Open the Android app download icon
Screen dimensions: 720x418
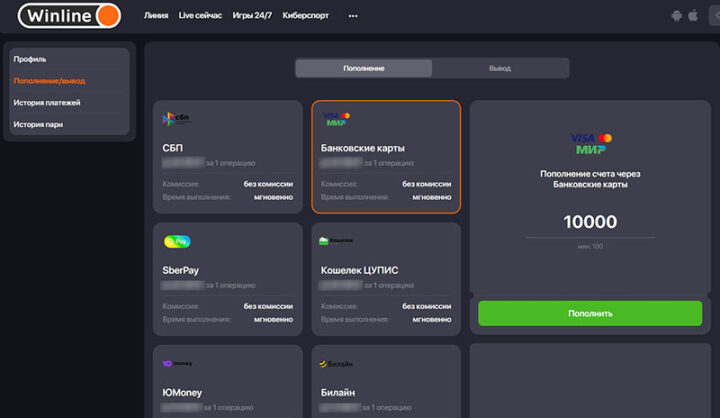pos(676,16)
